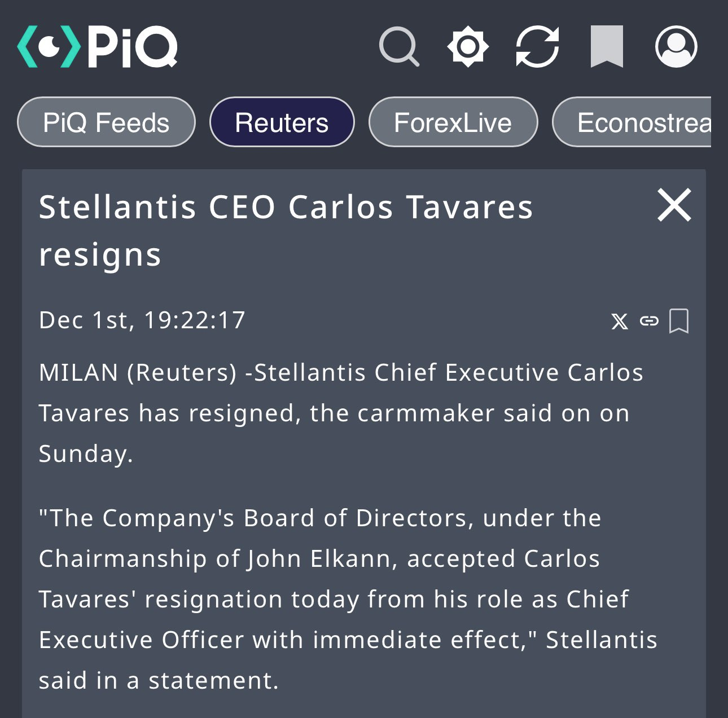The image size is (728, 718).
Task: Refresh feeds with the circular arrows icon
Action: [x=537, y=46]
